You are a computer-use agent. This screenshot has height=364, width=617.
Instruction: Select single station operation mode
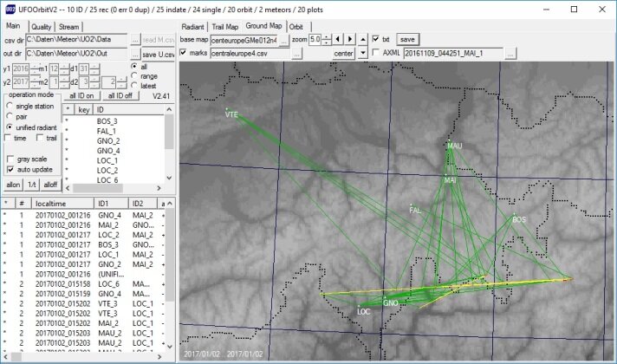(11, 106)
